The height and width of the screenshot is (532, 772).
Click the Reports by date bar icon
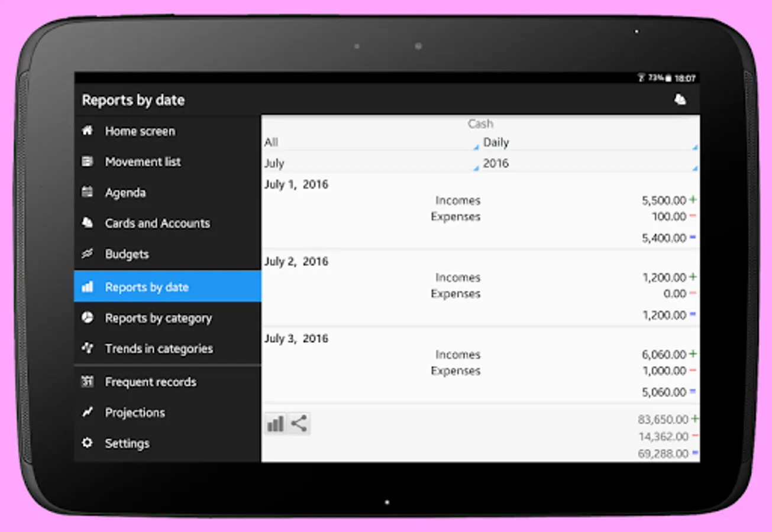pos(88,287)
